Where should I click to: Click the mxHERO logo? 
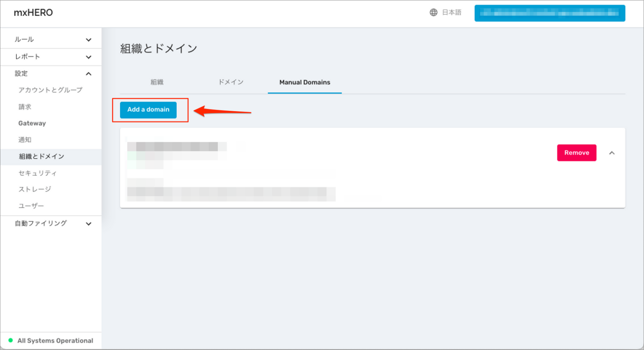[33, 13]
